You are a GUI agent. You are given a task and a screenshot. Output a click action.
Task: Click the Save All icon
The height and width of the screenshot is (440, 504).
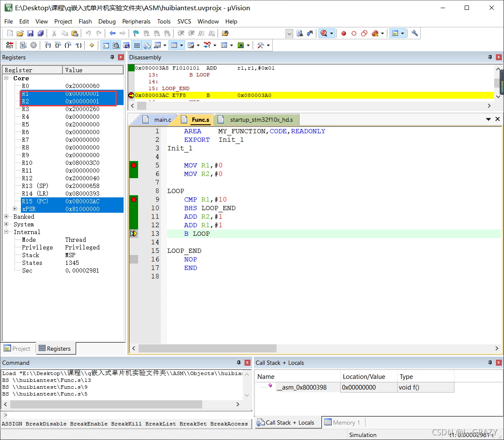point(41,33)
